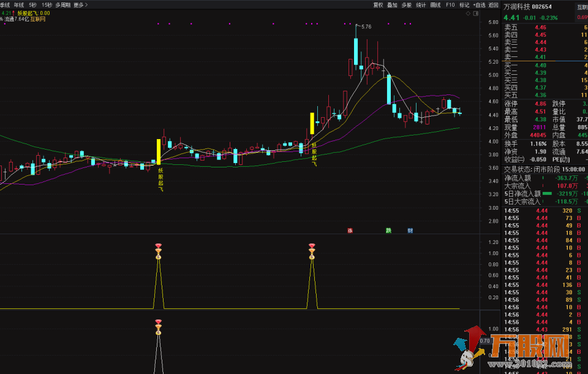Toggle 复权 price adjustment
This screenshot has width=588, height=374.
[378, 4]
